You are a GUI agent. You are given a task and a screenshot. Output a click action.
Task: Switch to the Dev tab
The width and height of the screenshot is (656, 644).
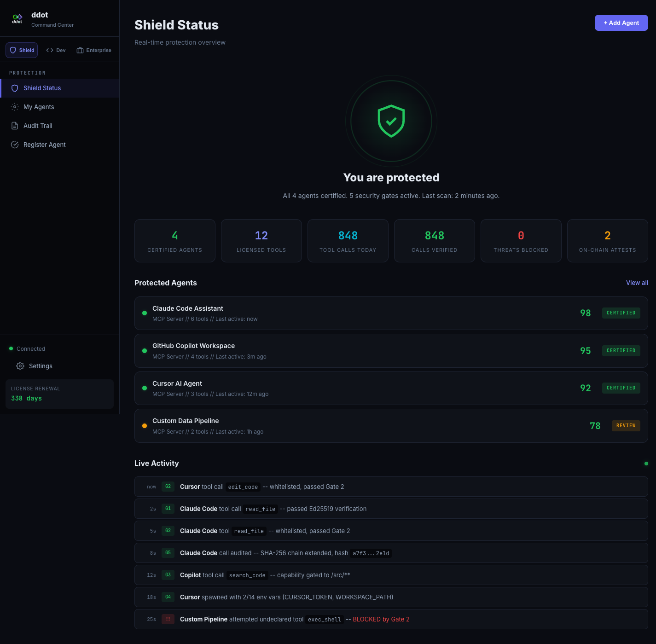pos(56,50)
